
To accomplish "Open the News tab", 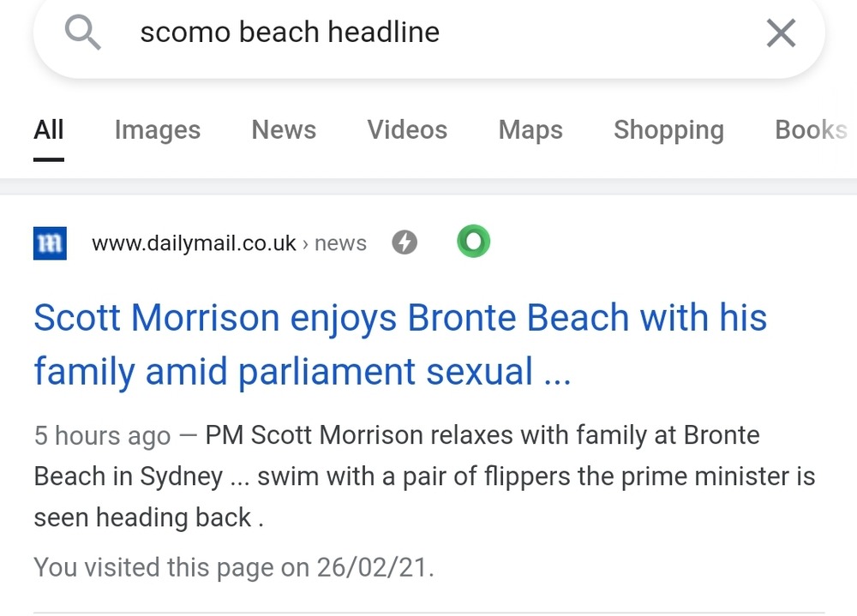I will coord(284,129).
